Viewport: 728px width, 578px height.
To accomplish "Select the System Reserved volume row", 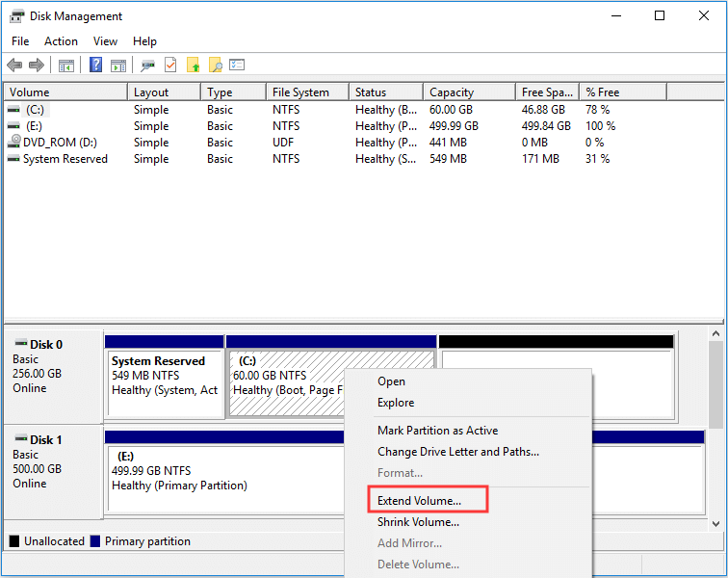I will 65,159.
